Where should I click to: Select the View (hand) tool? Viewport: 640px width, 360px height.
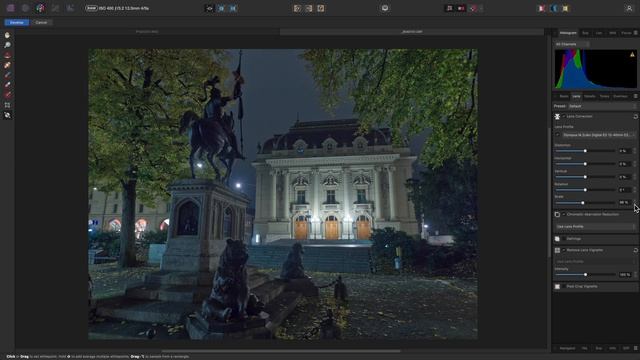pyautogui.click(x=7, y=36)
